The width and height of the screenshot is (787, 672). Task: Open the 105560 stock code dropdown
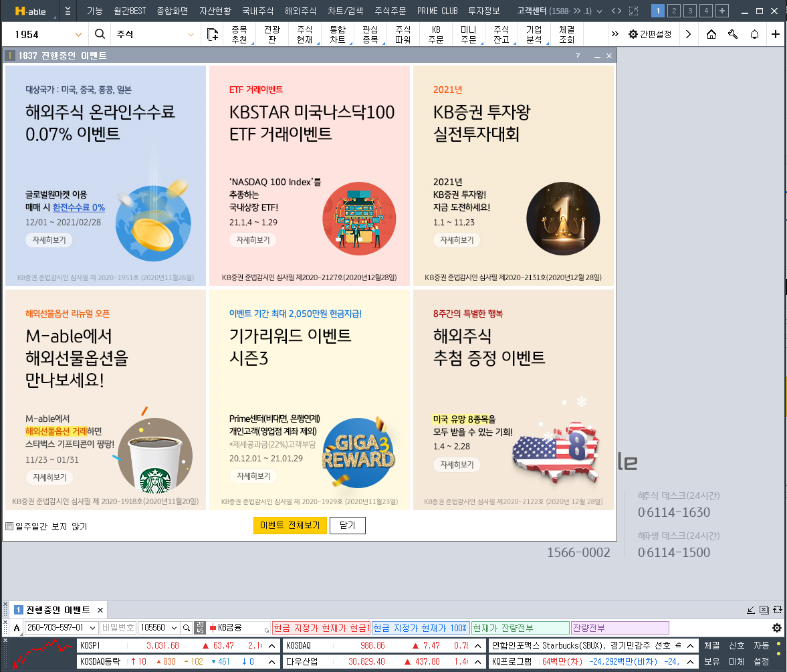[x=174, y=628]
